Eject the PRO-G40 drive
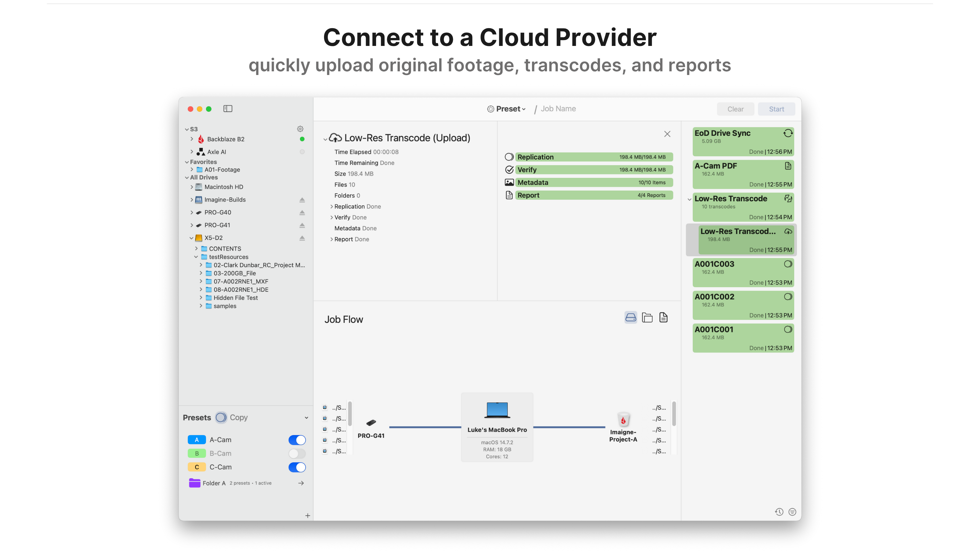The height and width of the screenshot is (551, 980). coord(302,212)
